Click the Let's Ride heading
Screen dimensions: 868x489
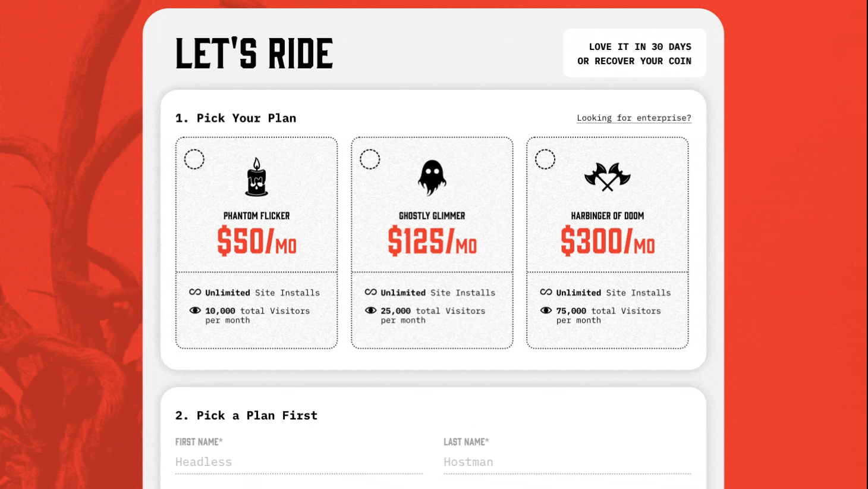(x=254, y=54)
